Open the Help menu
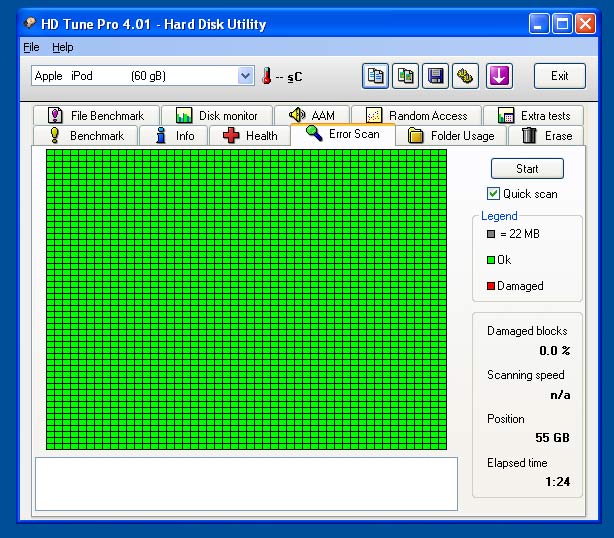The image size is (614, 538). (62, 47)
